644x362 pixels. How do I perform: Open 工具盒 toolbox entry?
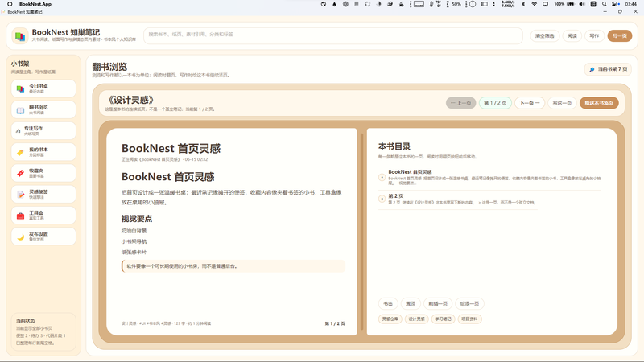click(43, 216)
